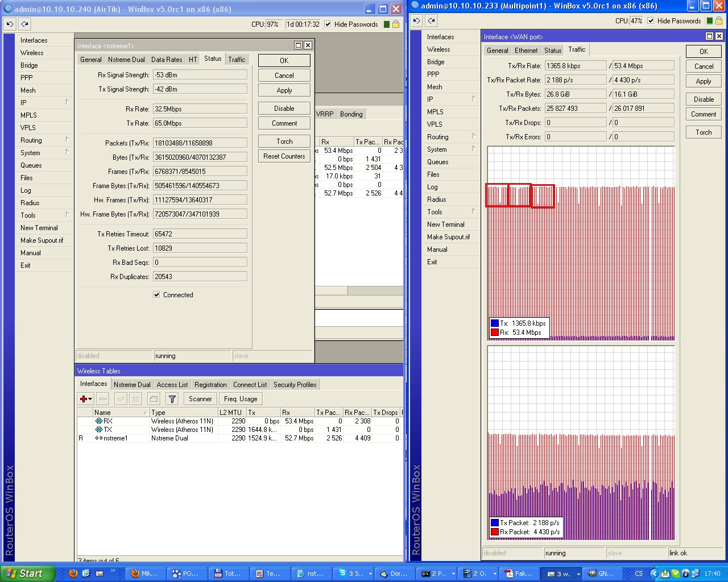Click the padlock icon in AirTik toolbar
Image resolution: width=728 pixels, height=582 pixels.
point(396,24)
